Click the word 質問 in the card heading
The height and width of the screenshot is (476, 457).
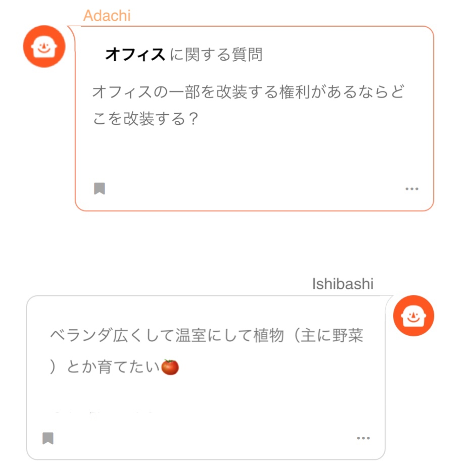point(247,54)
